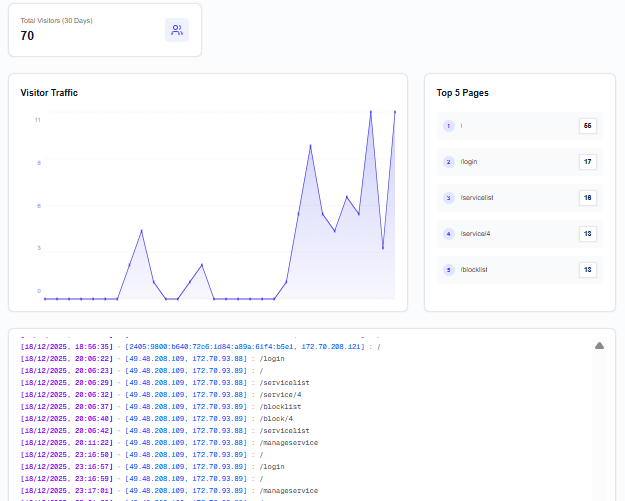Image resolution: width=625 pixels, height=501 pixels.
Task: Click the /servicelist log entry at 20:06:42
Action: click(165, 430)
